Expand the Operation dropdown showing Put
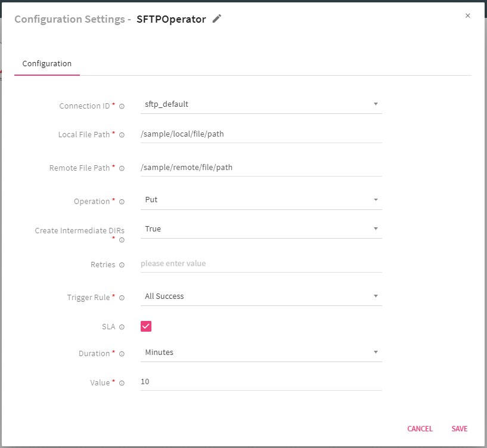Viewport: 487px width, 448px height. coord(260,200)
